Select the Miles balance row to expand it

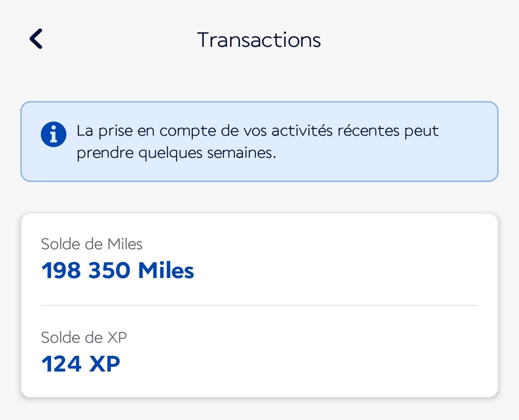259,257
